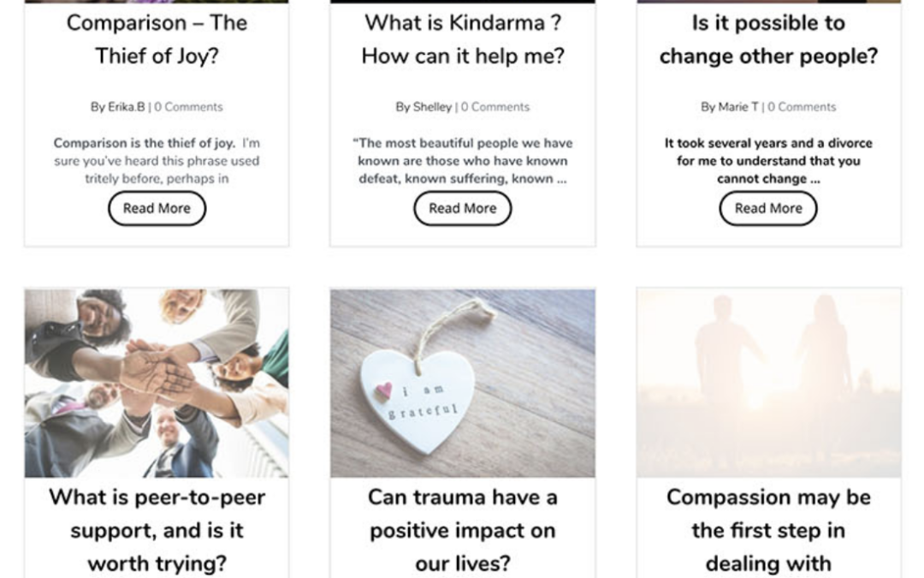Viewport: 924px width, 578px height.
Task: Open 'Compassion may be the first step' title
Action: (x=768, y=530)
